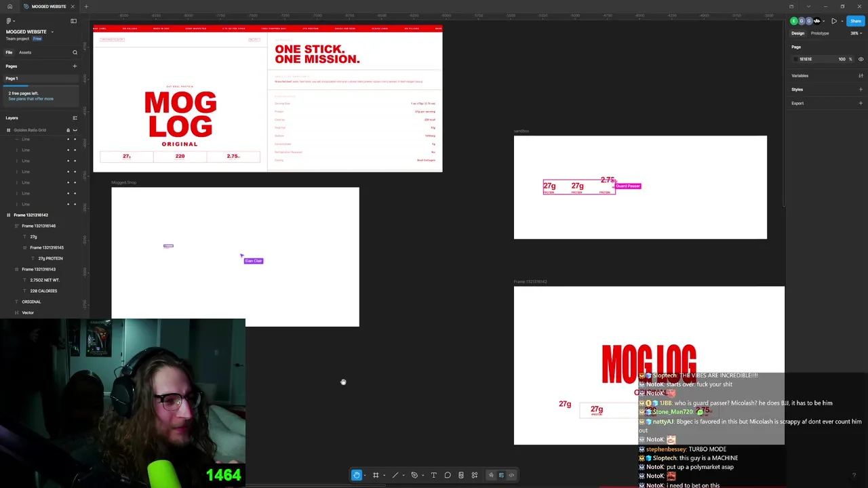This screenshot has height=488, width=868.
Task: Edit the page color hex field
Action: [806, 59]
